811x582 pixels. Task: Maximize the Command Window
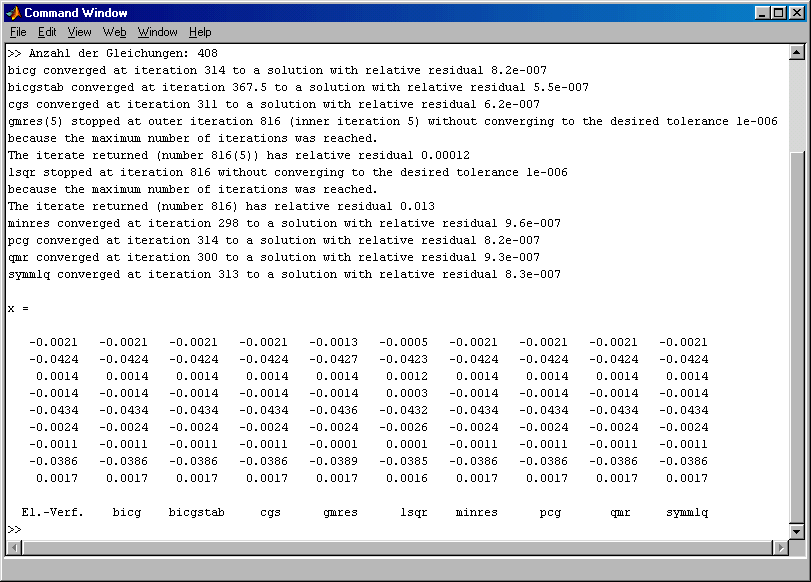tap(777, 12)
